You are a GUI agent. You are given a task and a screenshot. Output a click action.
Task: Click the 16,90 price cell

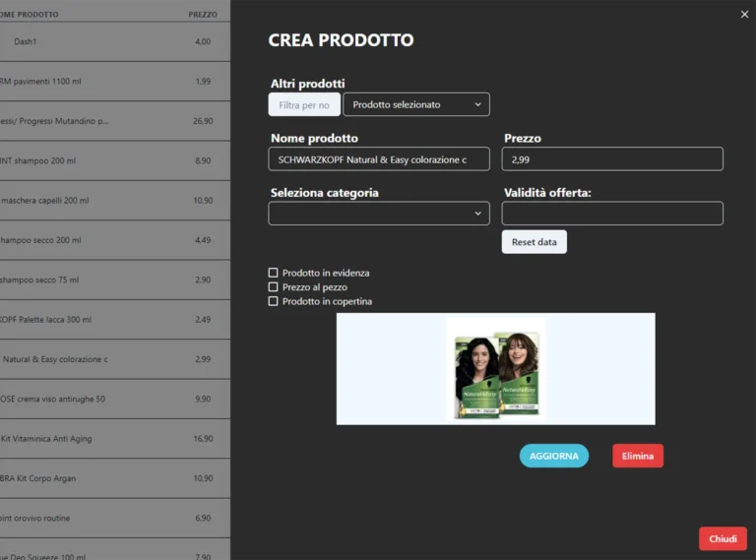point(203,439)
